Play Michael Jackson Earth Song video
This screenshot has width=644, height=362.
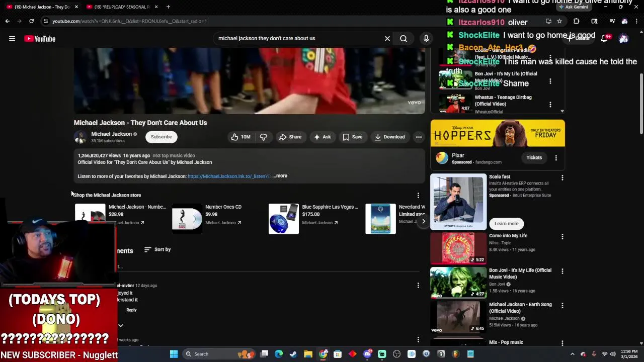point(458,317)
